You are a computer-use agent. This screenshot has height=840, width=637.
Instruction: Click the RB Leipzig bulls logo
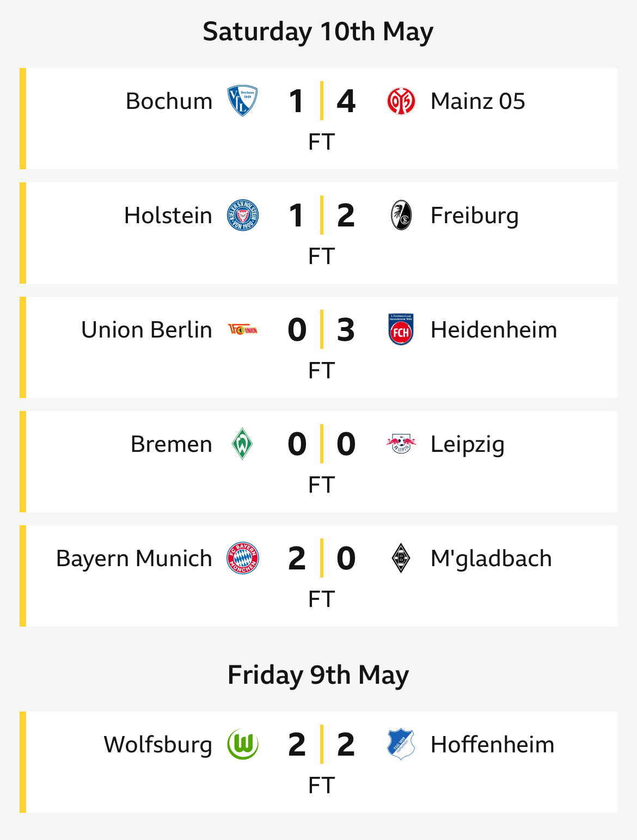pos(401,444)
